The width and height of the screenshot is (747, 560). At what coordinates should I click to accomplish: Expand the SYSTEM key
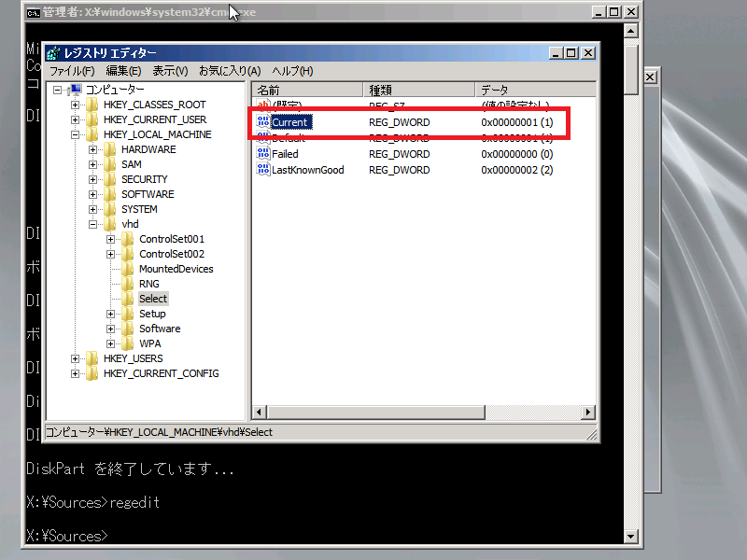92,209
